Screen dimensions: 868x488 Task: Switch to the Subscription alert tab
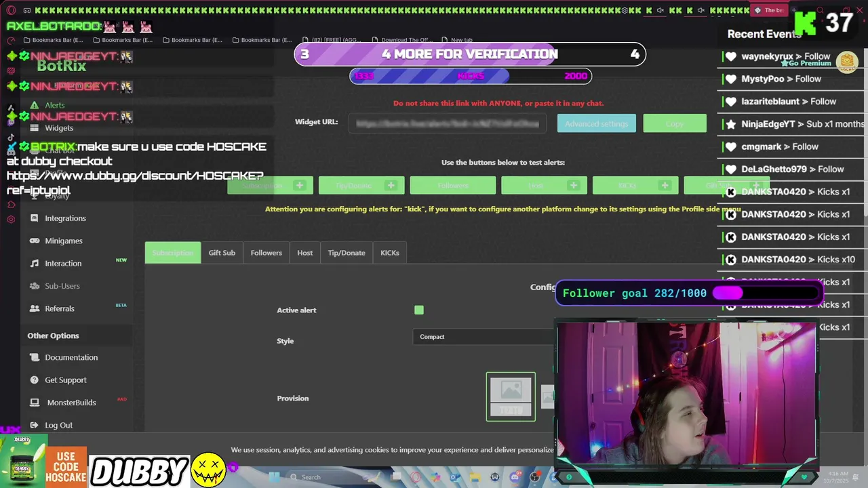click(173, 253)
